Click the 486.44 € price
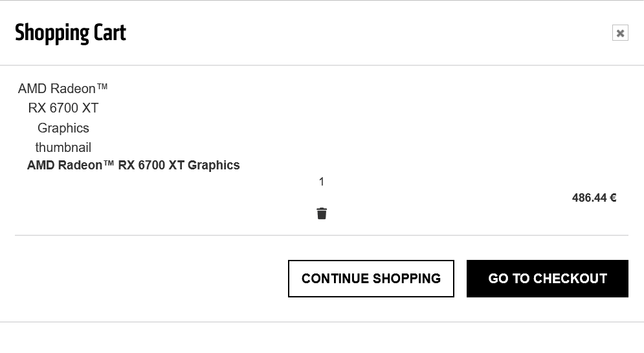 pyautogui.click(x=594, y=198)
